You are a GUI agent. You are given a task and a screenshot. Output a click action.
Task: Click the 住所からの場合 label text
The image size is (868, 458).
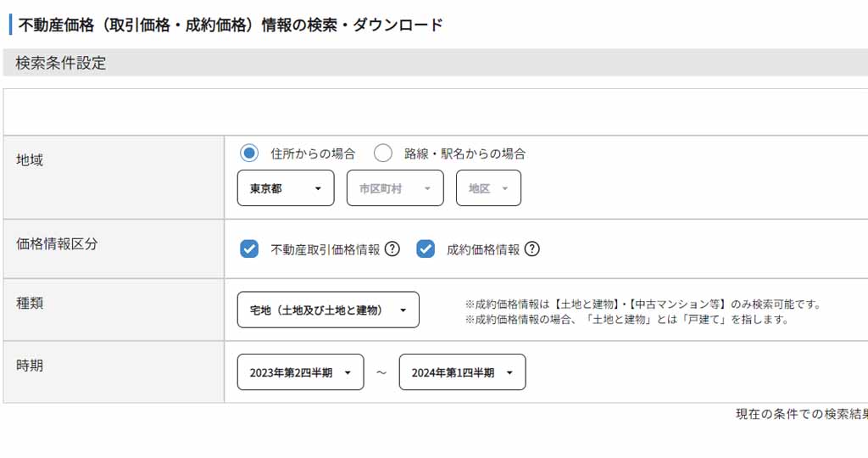click(x=313, y=154)
